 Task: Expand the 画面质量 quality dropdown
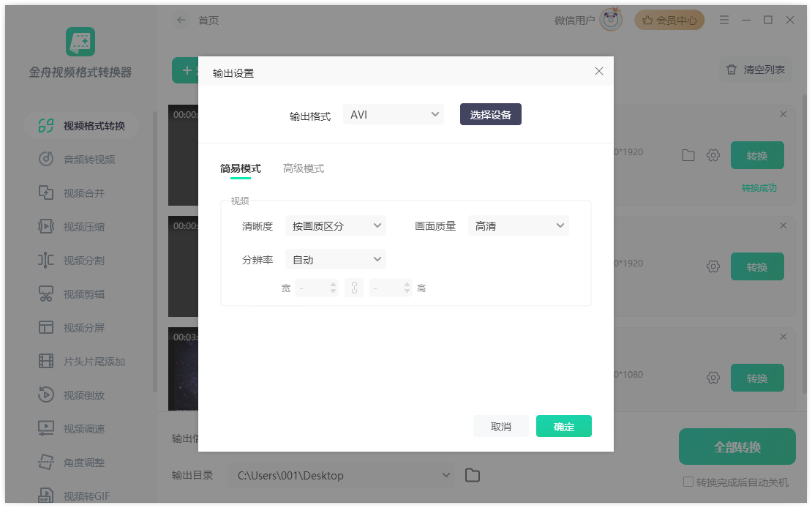pos(519,225)
